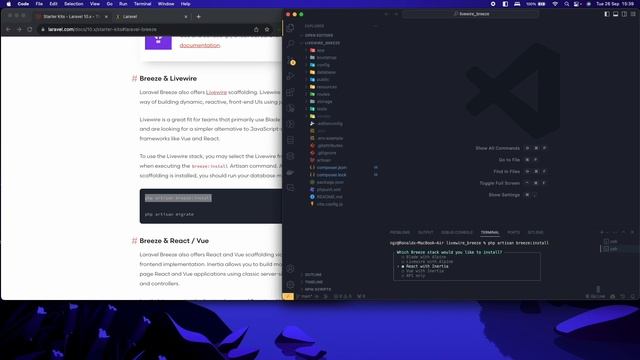
Task: Click the remote window indicator in status bar
Action: [x=288, y=296]
